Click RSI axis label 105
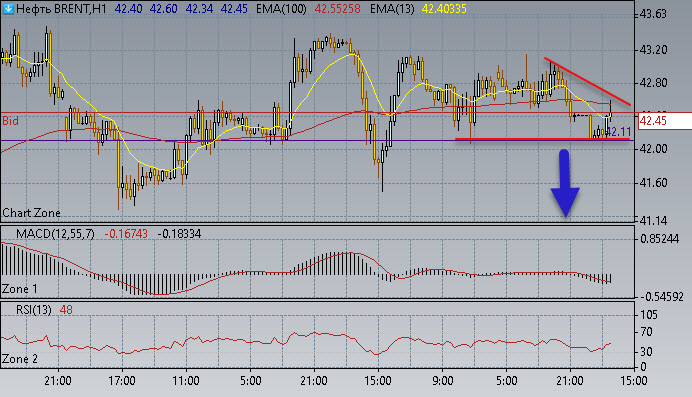 [648, 315]
